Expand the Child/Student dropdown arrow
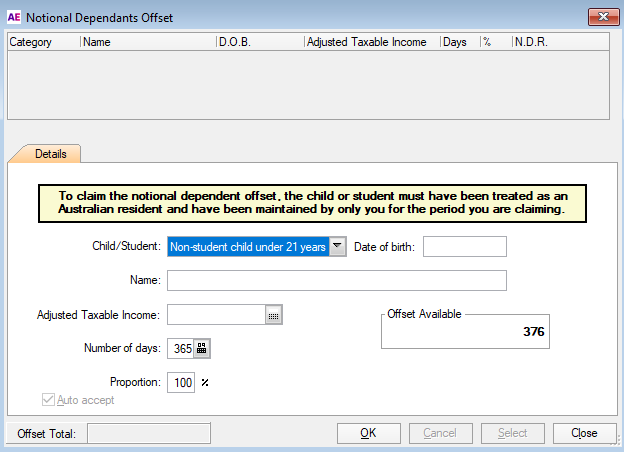The height and width of the screenshot is (452, 624). [x=338, y=247]
